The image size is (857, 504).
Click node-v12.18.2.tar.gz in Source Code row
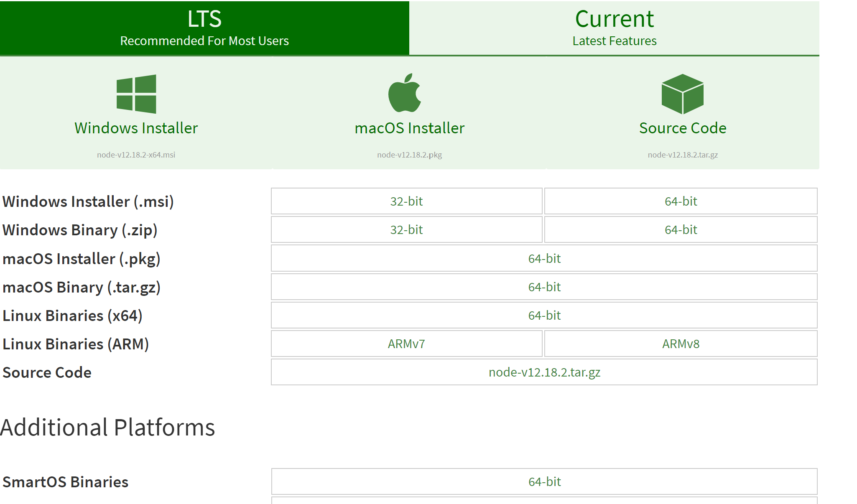544,372
